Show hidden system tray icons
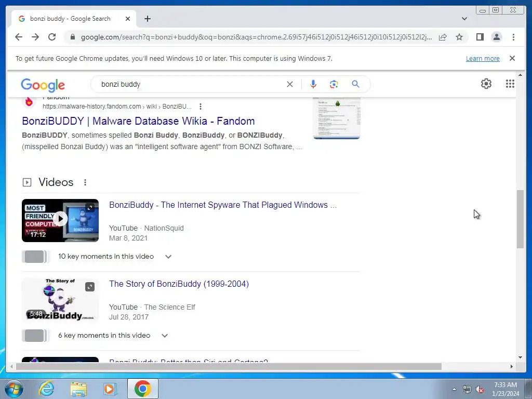 click(x=454, y=389)
